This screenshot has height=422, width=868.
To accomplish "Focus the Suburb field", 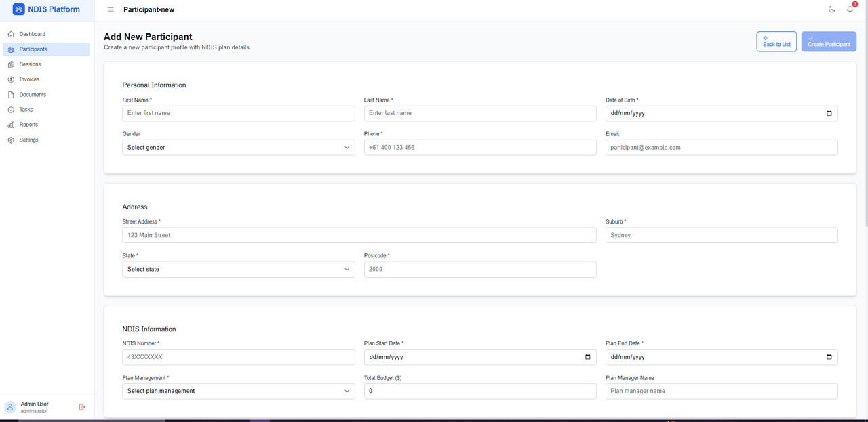I will 722,235.
